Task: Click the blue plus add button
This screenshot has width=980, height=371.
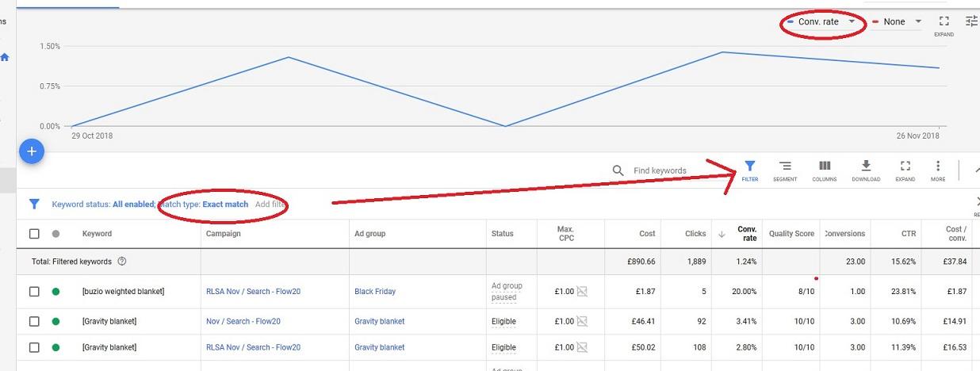Action: click(x=31, y=151)
